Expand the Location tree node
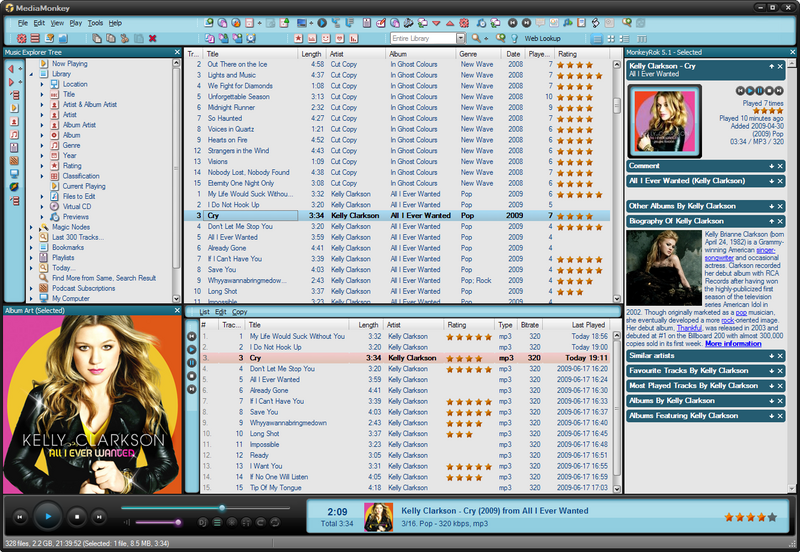Screen dimensions: 800x552 [42, 84]
